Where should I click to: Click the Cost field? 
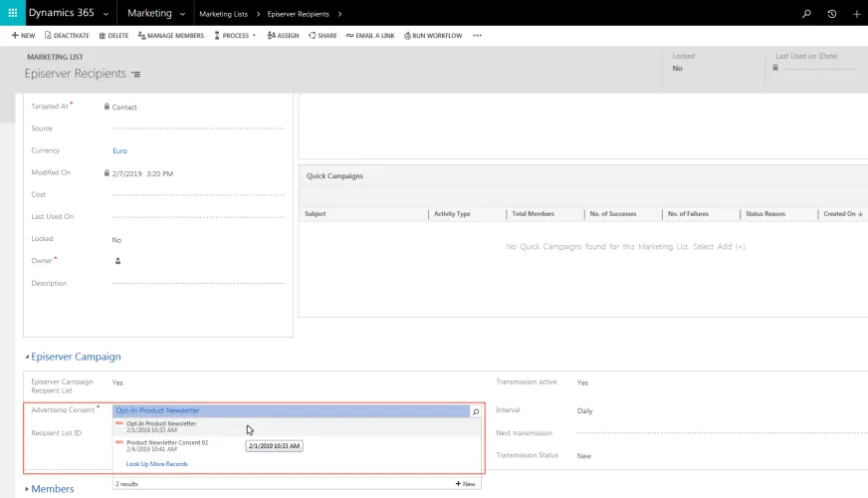pyautogui.click(x=198, y=195)
